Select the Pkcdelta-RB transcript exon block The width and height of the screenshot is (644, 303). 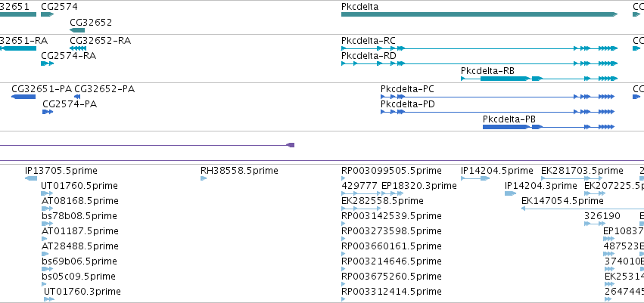505,79
